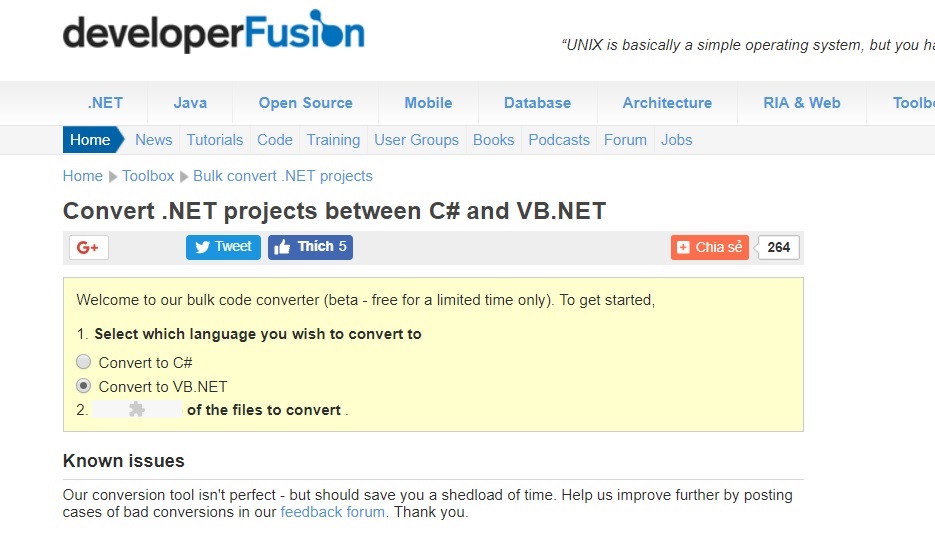Switch to the Home tab
The width and height of the screenshot is (935, 540).
[x=90, y=140]
